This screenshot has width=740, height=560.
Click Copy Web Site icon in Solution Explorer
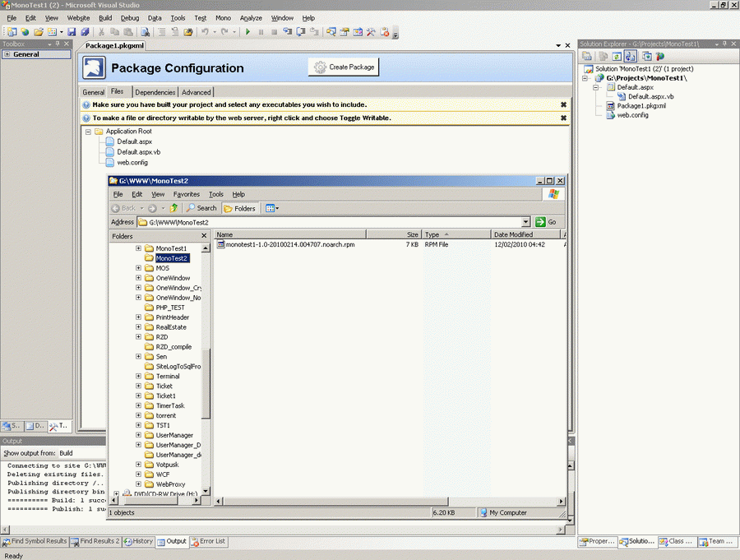tap(646, 56)
